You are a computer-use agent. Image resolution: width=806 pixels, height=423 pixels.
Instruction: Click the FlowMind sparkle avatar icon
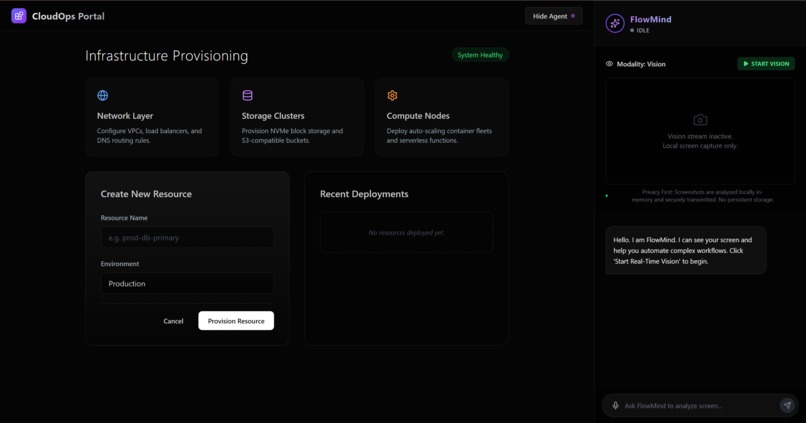tap(615, 23)
